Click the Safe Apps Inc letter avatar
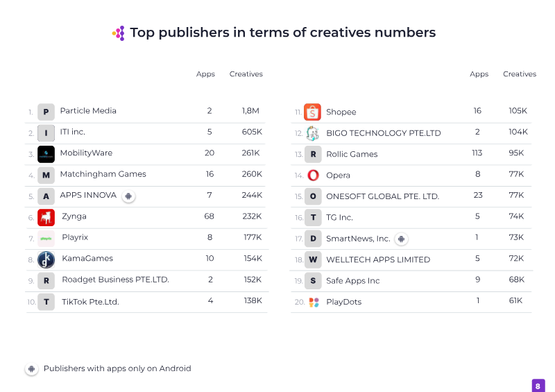Screen dimensions: 555x392 coord(313,281)
